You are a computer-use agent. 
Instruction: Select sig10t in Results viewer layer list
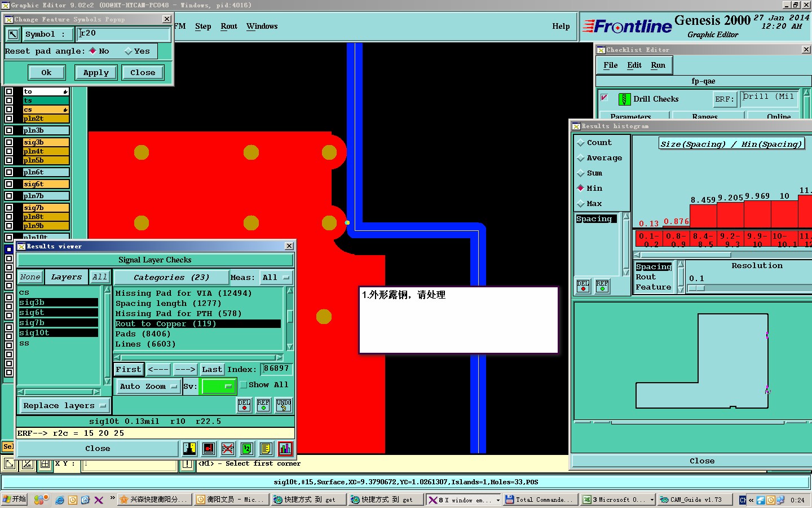[58, 333]
